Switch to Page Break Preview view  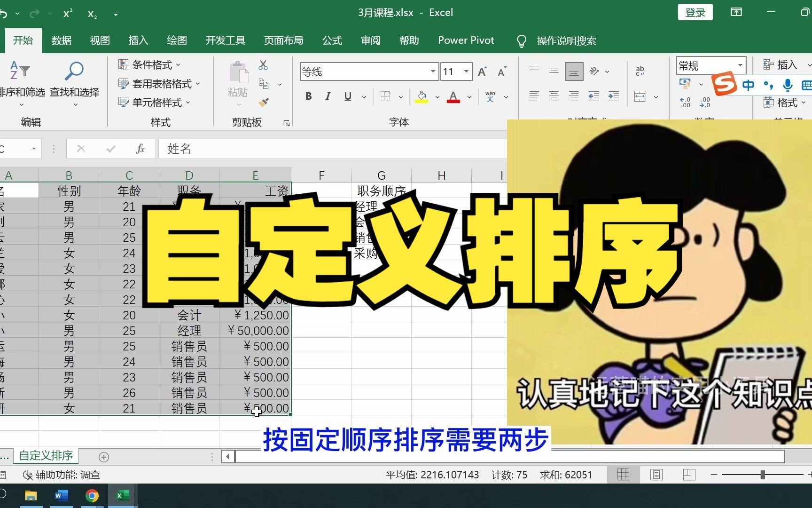(689, 475)
